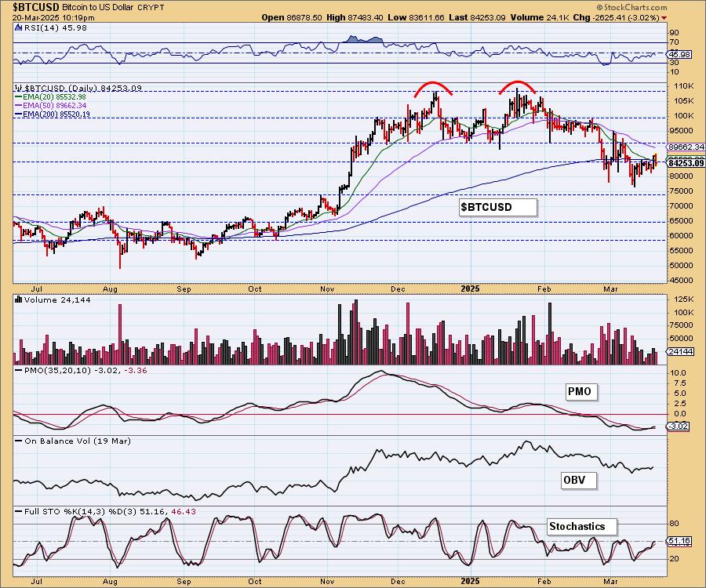The image size is (706, 588).
Task: Click the 7.5 PMO axis label
Action: pyautogui.click(x=680, y=383)
